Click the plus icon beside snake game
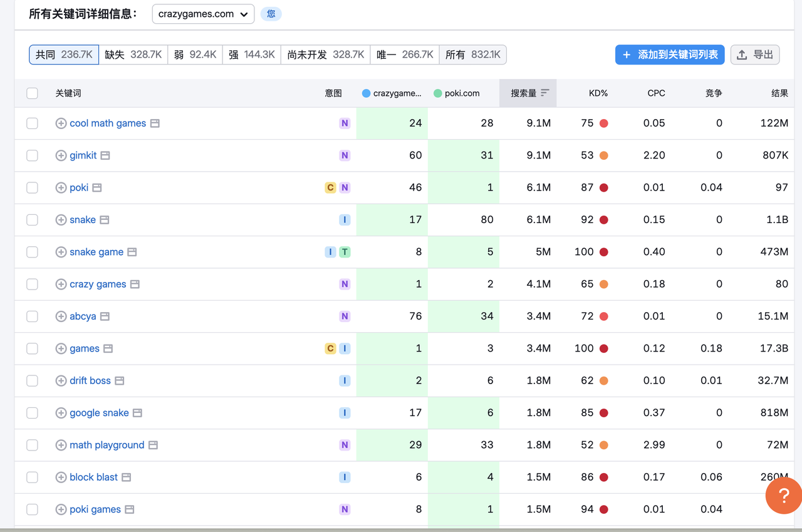The image size is (802, 532). [x=61, y=252]
